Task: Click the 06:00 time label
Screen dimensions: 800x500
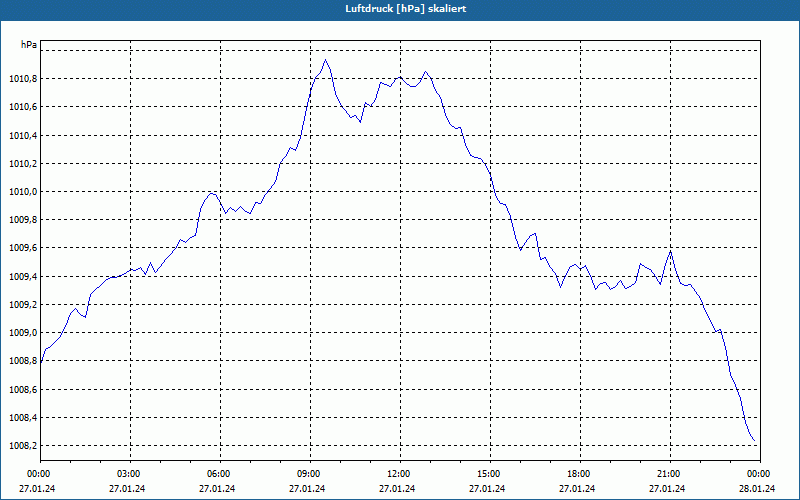Action: tap(220, 474)
